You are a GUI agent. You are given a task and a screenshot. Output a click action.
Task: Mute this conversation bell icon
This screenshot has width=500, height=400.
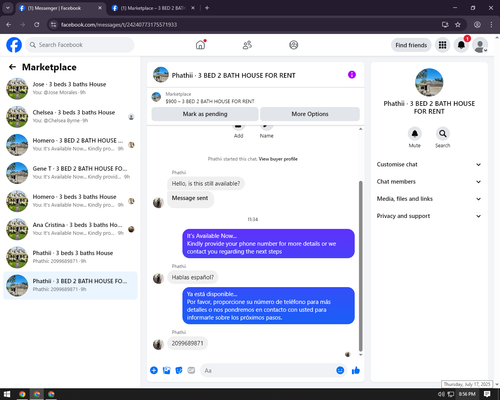pyautogui.click(x=415, y=134)
